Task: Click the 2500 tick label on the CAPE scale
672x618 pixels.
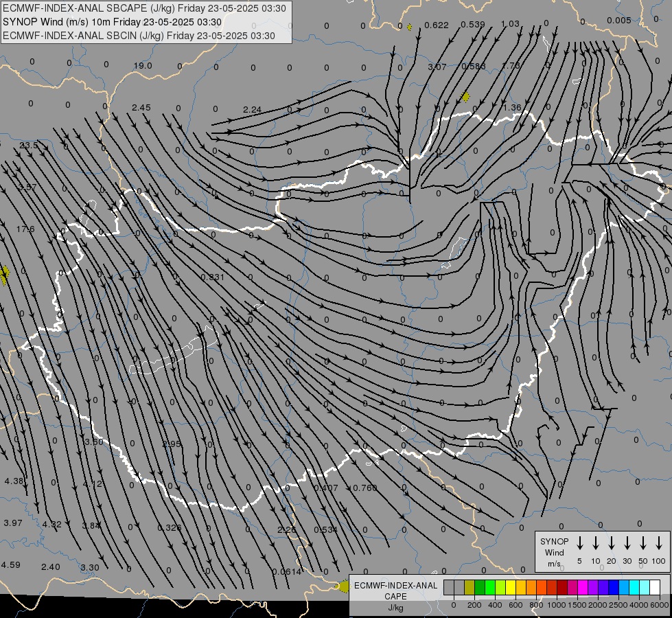Action: (x=618, y=605)
